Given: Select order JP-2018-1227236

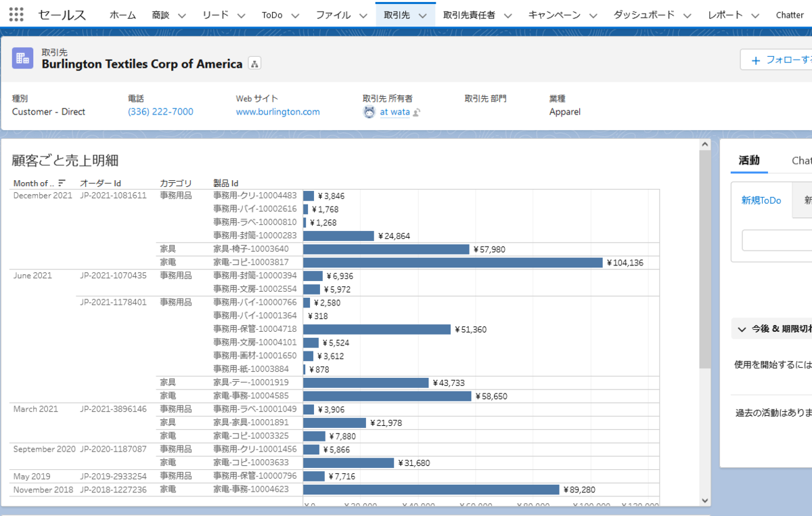Looking at the screenshot, I should pyautogui.click(x=113, y=490).
